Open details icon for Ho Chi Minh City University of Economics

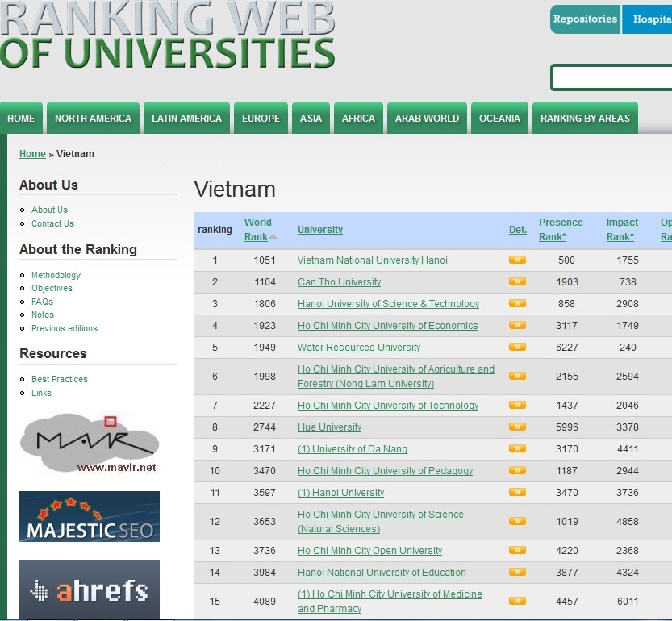click(517, 325)
